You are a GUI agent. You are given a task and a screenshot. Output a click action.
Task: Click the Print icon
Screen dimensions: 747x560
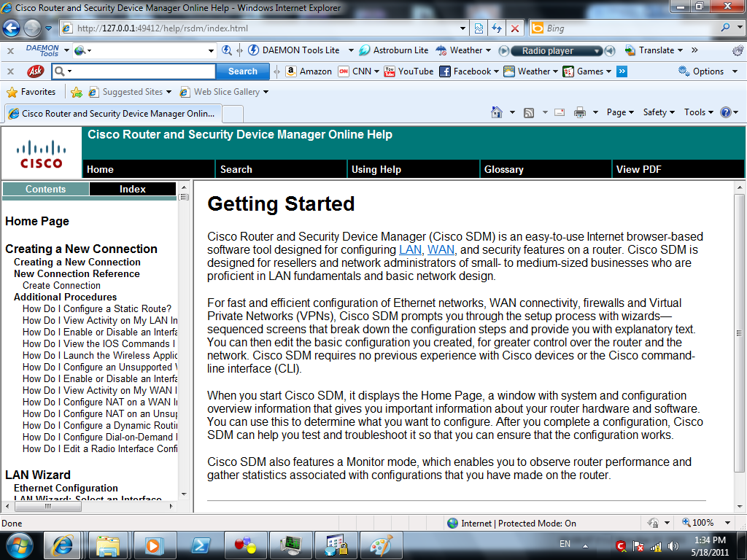(580, 113)
